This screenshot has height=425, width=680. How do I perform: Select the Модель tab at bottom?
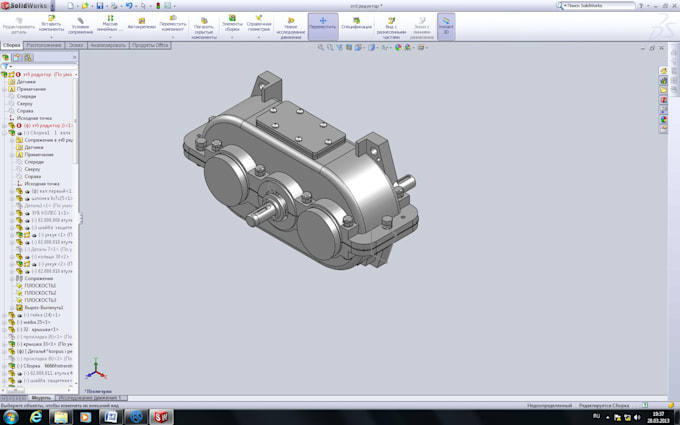(x=41, y=398)
